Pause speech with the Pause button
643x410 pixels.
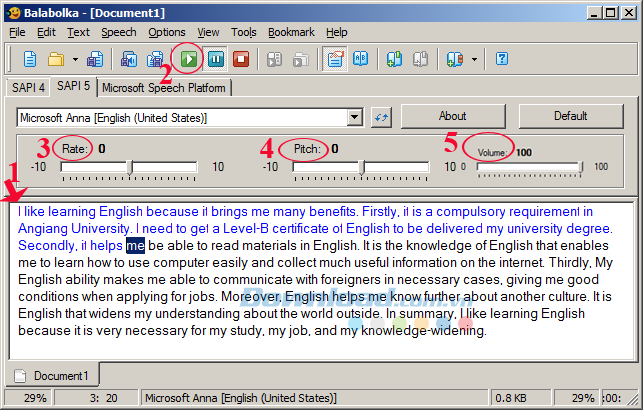[x=215, y=59]
